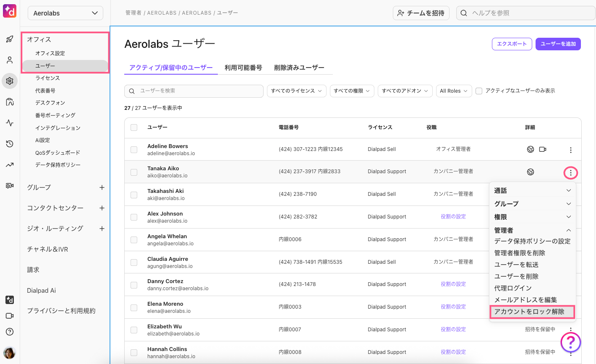Select the checkbox for Angela Whelan
This screenshot has height=364, width=596.
point(134,240)
